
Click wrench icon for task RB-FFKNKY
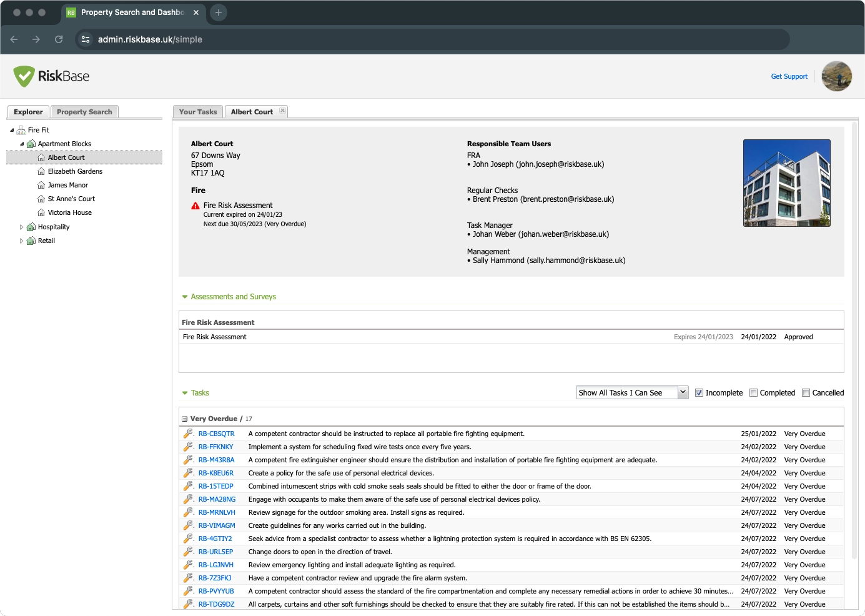188,447
